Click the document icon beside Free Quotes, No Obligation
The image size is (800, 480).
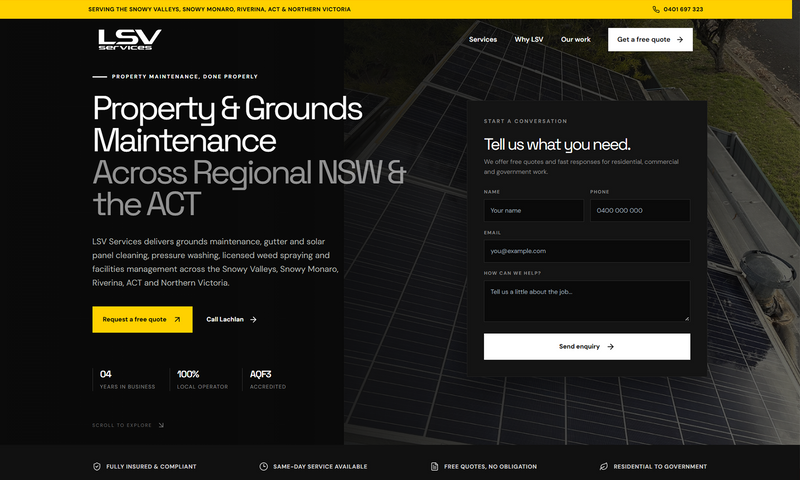pos(434,466)
